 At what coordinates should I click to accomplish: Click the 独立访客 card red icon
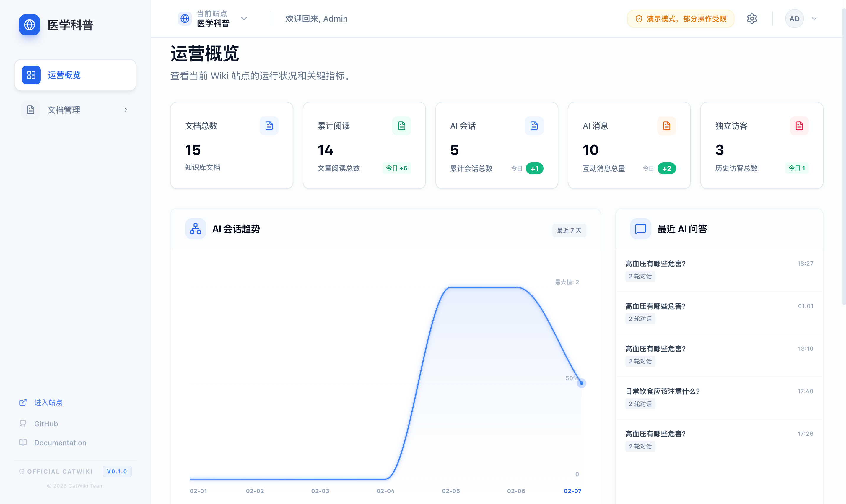tap(799, 126)
